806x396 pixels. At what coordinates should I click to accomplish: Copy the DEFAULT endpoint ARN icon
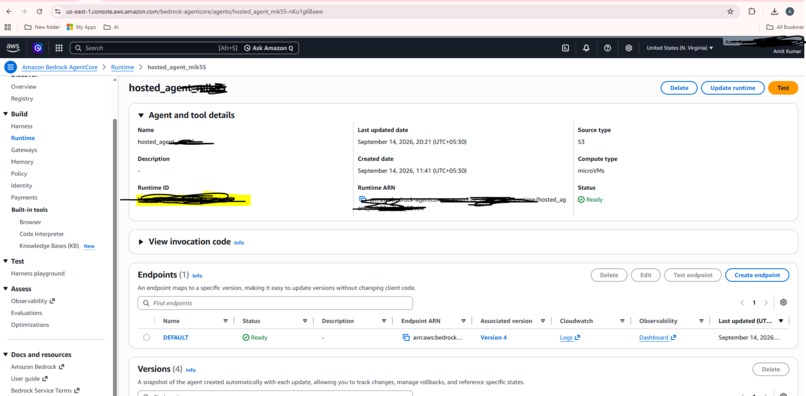(406, 337)
